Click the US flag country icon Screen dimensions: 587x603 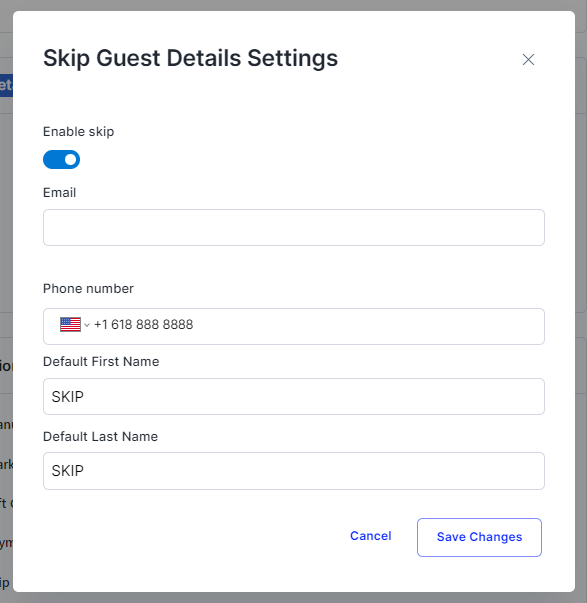pos(70,325)
